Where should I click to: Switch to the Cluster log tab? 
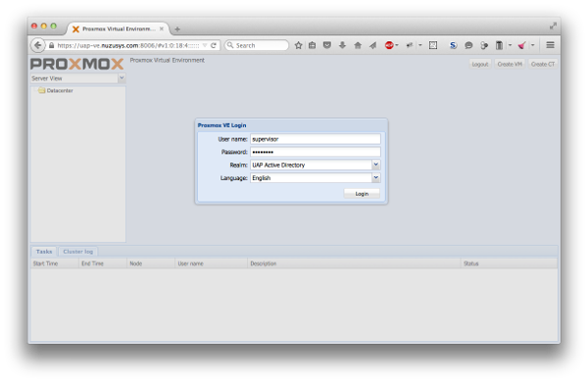click(78, 252)
